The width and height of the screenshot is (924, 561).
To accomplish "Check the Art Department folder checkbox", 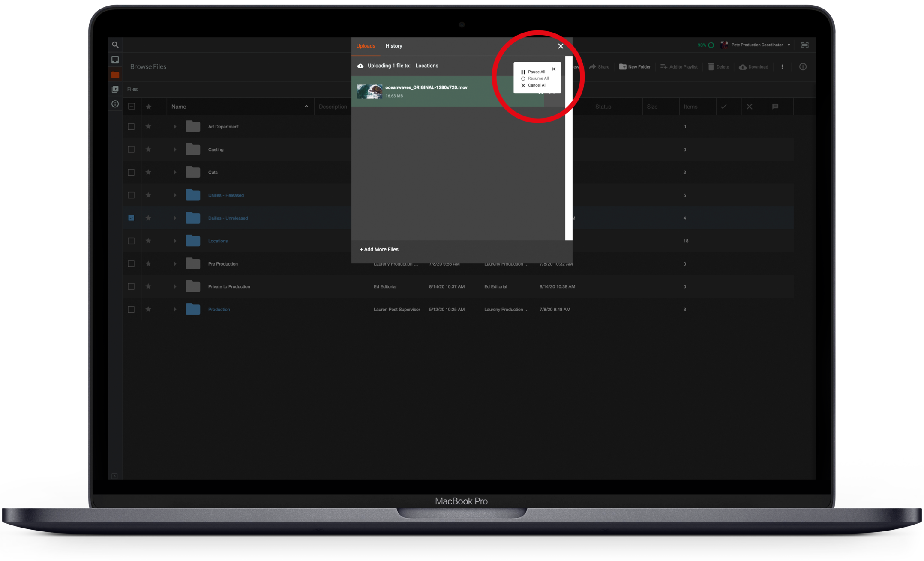I will pyautogui.click(x=131, y=127).
